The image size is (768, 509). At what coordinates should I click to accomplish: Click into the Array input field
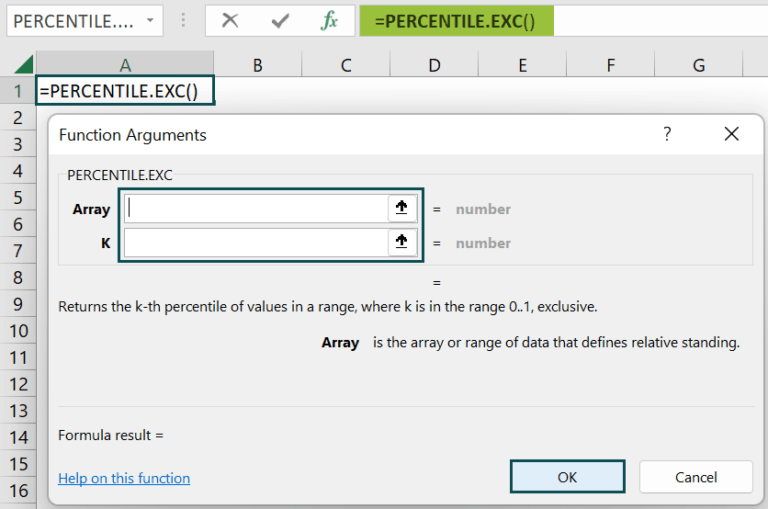pyautogui.click(x=257, y=208)
